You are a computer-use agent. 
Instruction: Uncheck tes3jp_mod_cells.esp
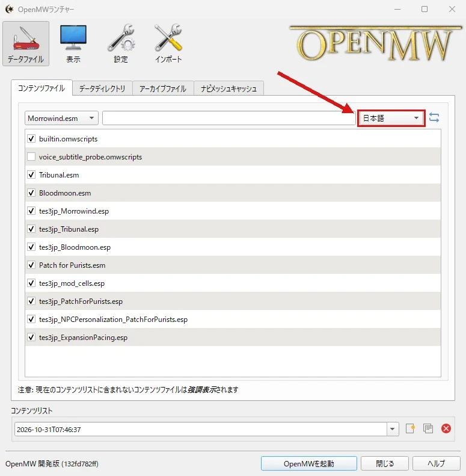[x=31, y=283]
